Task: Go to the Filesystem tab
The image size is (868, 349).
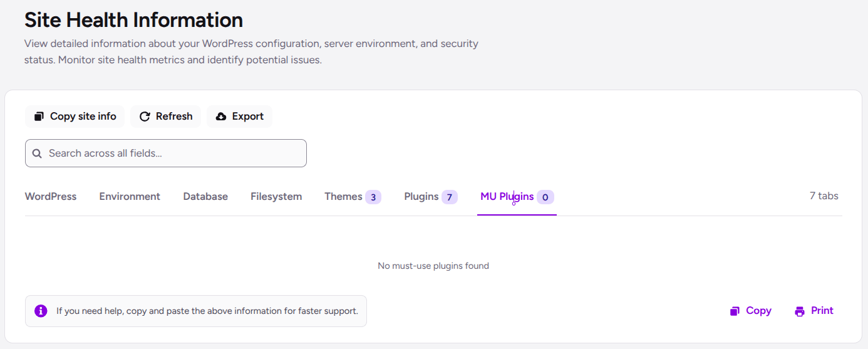Action: (276, 197)
